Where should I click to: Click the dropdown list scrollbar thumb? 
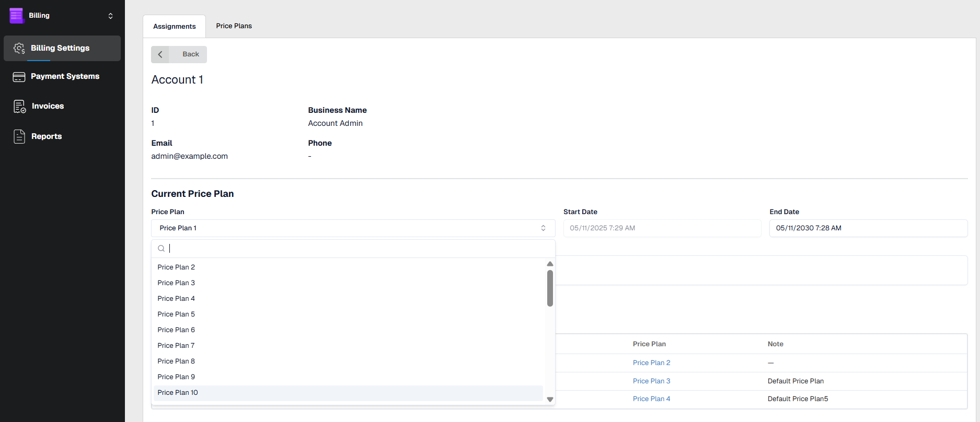550,288
